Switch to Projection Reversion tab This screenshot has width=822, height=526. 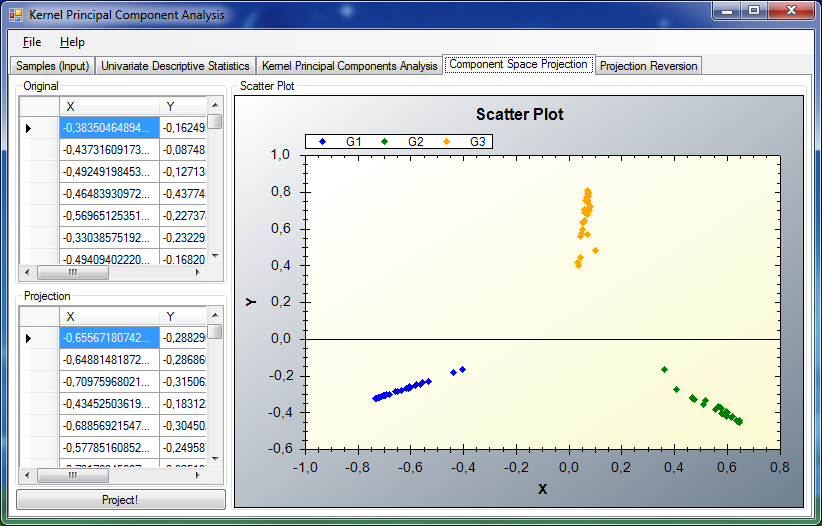coord(649,66)
